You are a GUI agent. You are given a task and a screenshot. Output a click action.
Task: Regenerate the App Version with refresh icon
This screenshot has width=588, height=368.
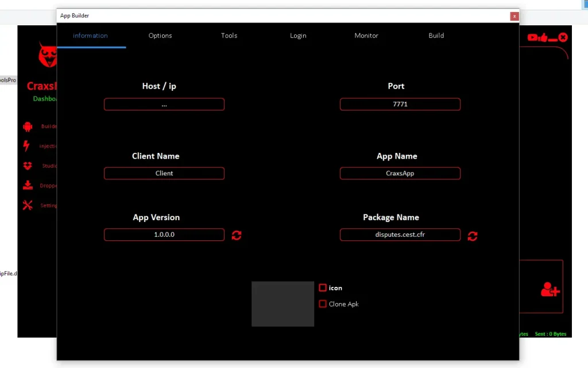pos(236,235)
